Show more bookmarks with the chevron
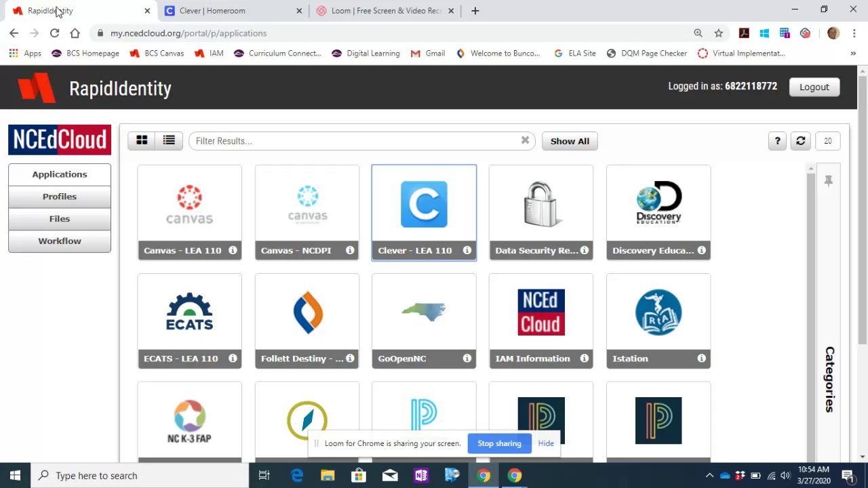Screen dimensions: 868x488 click(x=853, y=54)
